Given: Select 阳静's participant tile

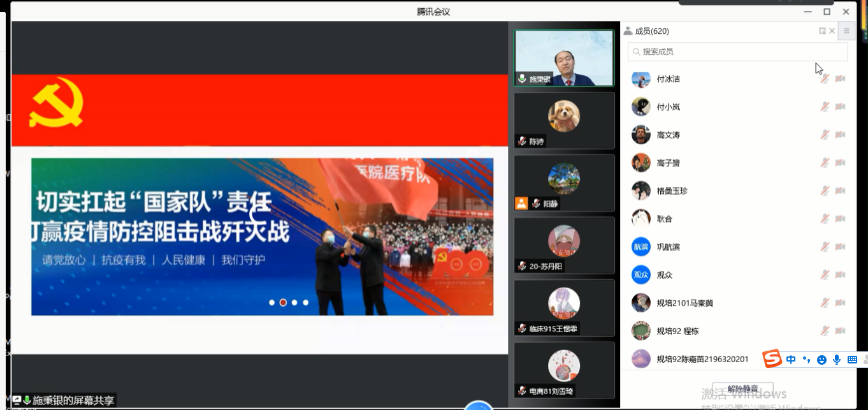Looking at the screenshot, I should (564, 182).
